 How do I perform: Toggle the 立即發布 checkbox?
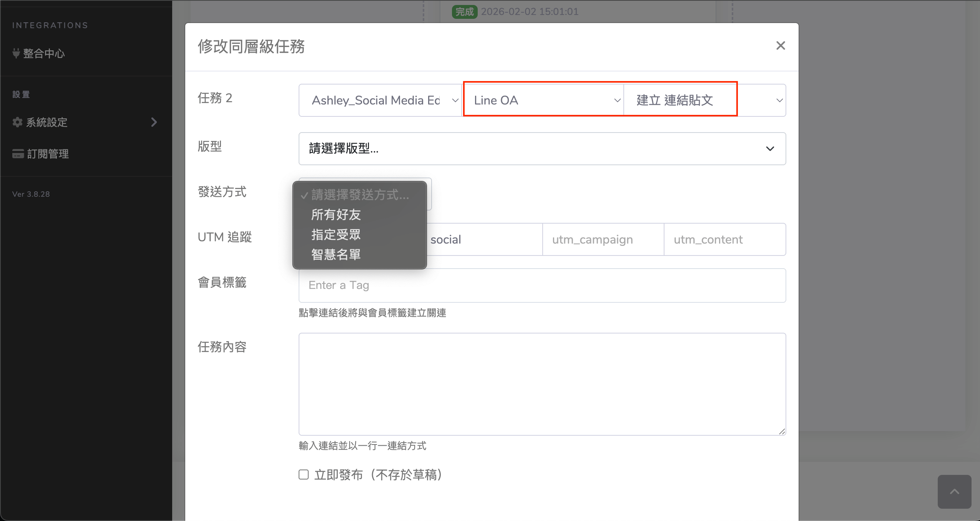(304, 475)
